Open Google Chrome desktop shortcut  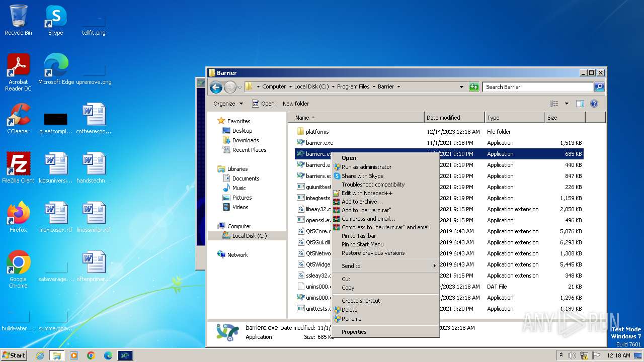pos(18,269)
